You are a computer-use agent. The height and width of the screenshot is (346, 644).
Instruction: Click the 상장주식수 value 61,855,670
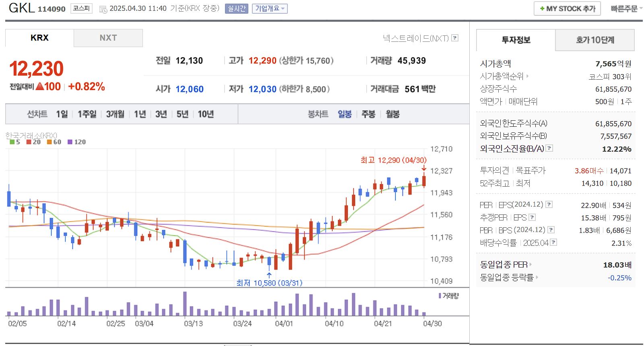[x=613, y=89]
